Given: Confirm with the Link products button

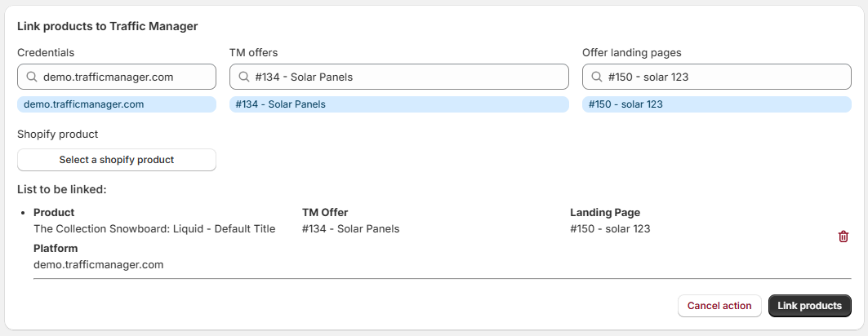Looking at the screenshot, I should (809, 306).
